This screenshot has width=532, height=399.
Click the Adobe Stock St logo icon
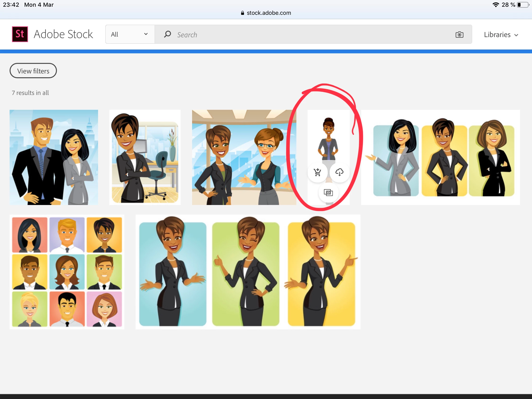point(20,34)
